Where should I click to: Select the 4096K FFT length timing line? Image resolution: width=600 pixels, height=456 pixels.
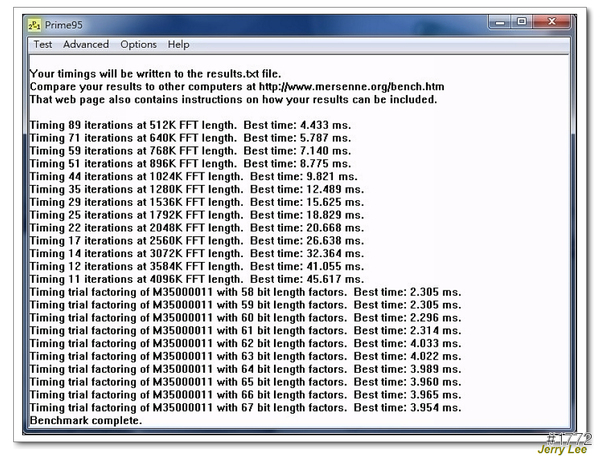tap(195, 280)
